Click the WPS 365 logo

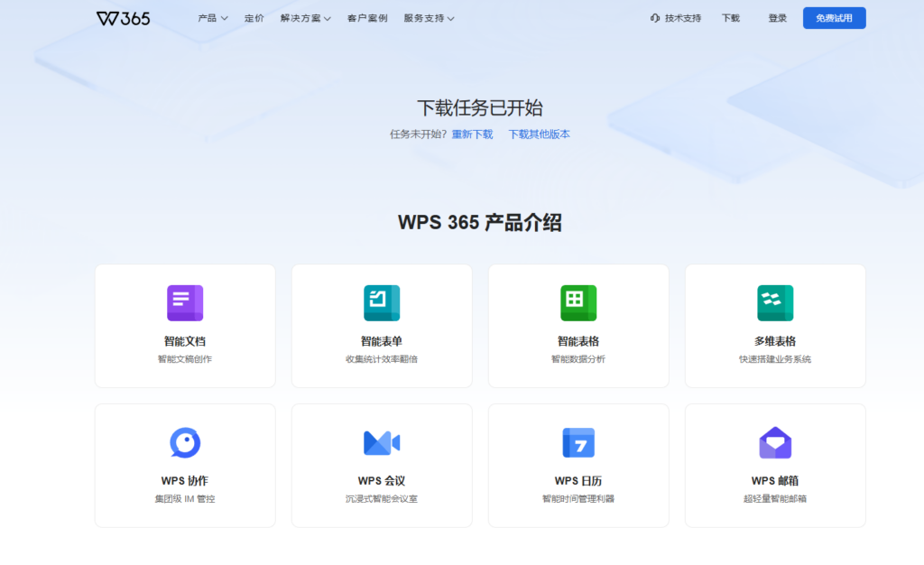coord(124,17)
